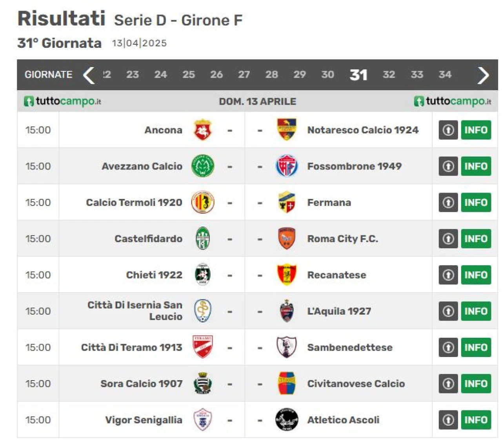Select giornata 28 tab
The height and width of the screenshot is (448, 502).
(271, 75)
